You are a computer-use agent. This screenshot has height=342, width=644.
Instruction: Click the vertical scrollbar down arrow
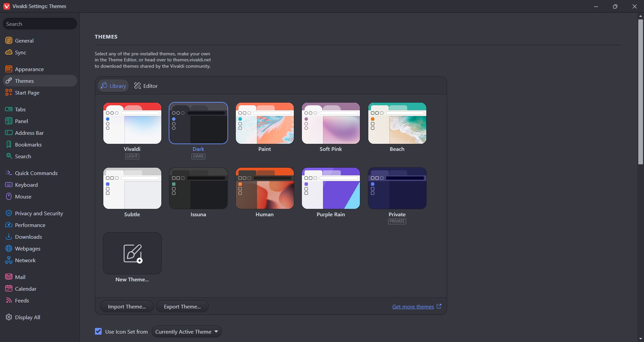tap(641, 339)
